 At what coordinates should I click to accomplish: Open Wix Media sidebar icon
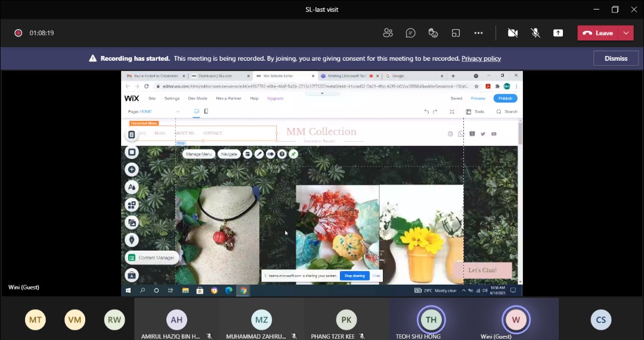(x=131, y=222)
